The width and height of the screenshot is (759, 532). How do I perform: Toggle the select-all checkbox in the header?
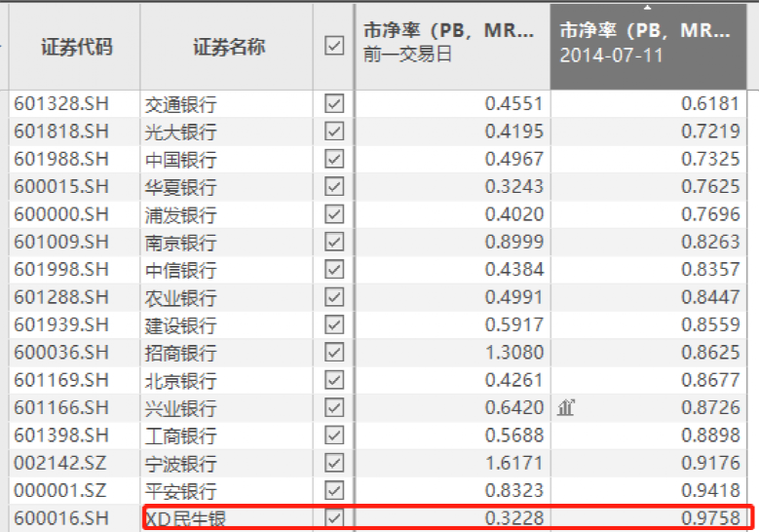334,46
